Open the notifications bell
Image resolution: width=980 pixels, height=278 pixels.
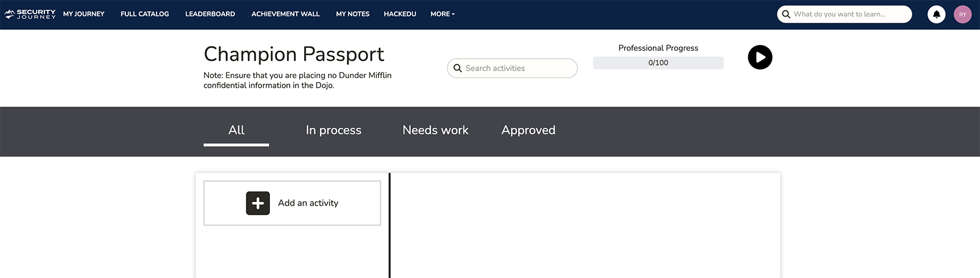pos(936,14)
